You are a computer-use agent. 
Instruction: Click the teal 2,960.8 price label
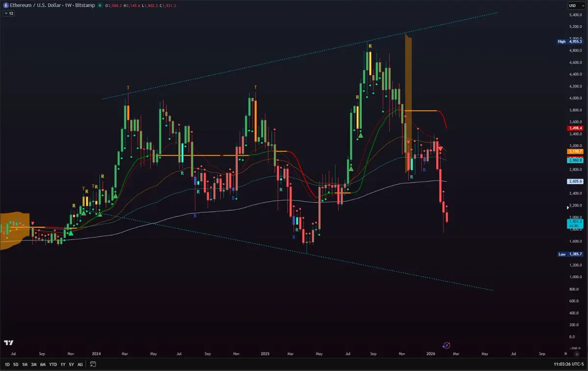click(575, 160)
